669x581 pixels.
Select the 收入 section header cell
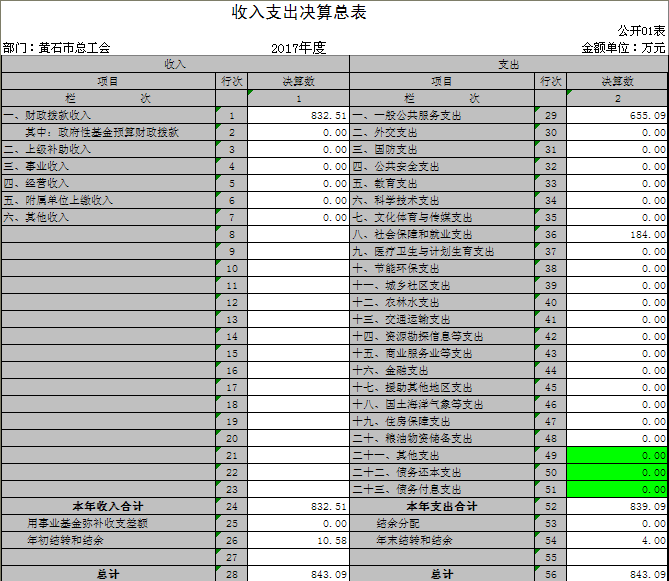click(175, 64)
